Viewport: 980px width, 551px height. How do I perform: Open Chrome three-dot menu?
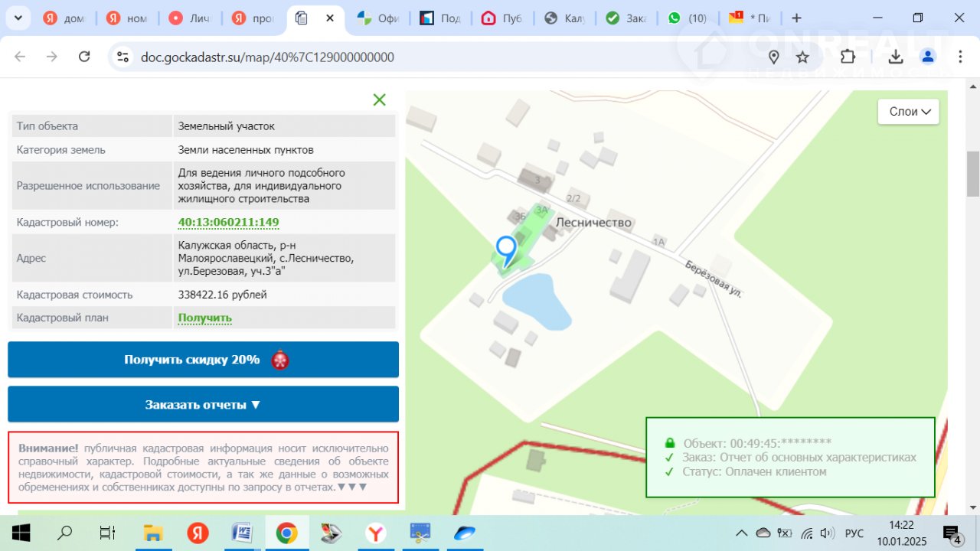(960, 57)
